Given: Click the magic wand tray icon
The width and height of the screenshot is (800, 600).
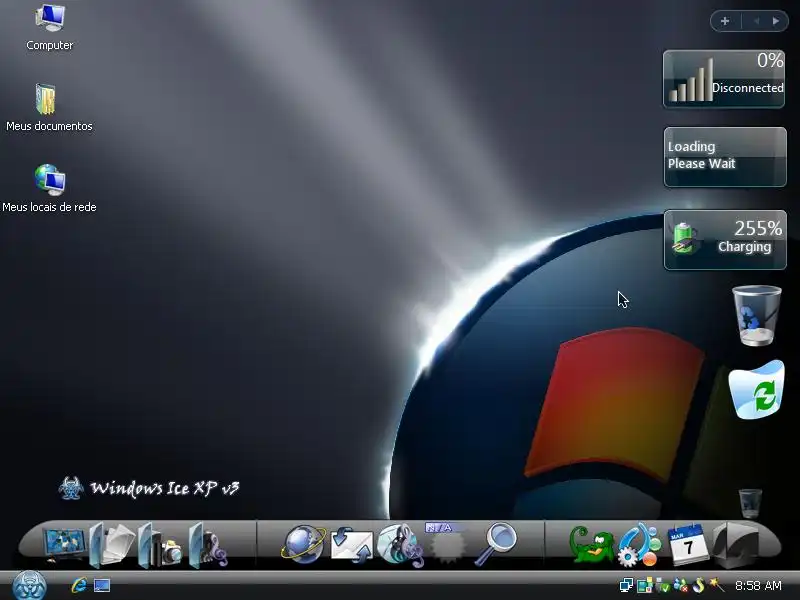Looking at the screenshot, I should tap(717, 585).
